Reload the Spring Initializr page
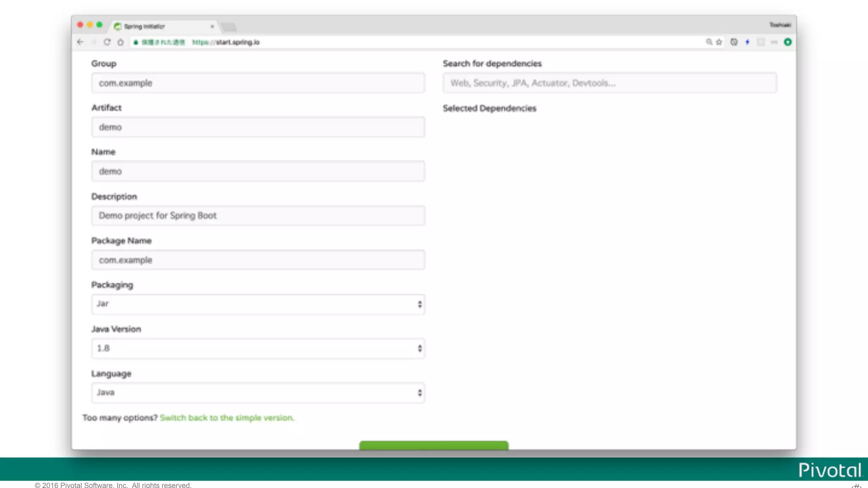 [107, 42]
